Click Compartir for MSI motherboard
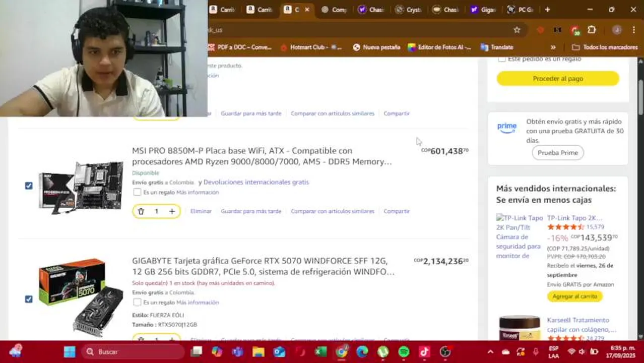This screenshot has height=363, width=644. [x=397, y=211]
